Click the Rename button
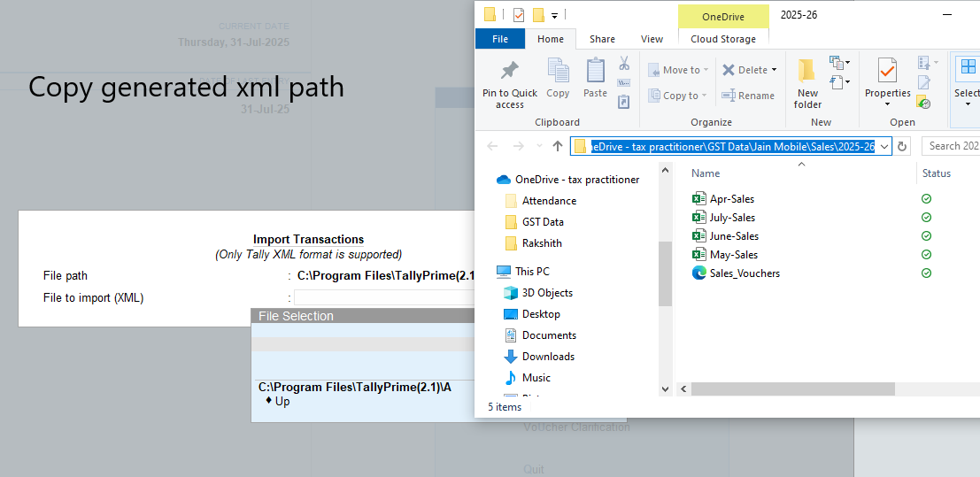The image size is (980, 477). 748,96
